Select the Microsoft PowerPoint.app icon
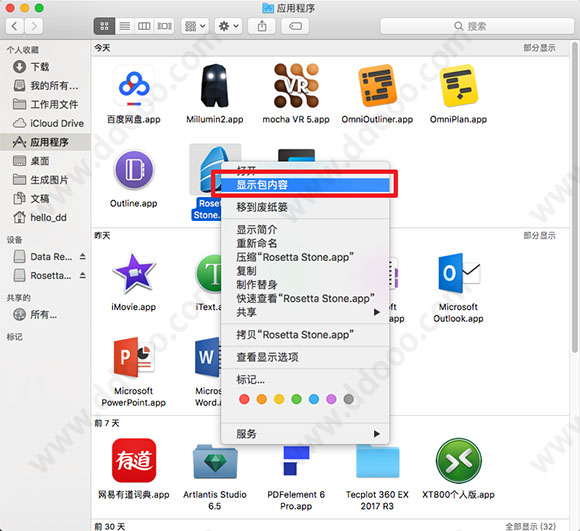This screenshot has width=580, height=531. tap(134, 357)
